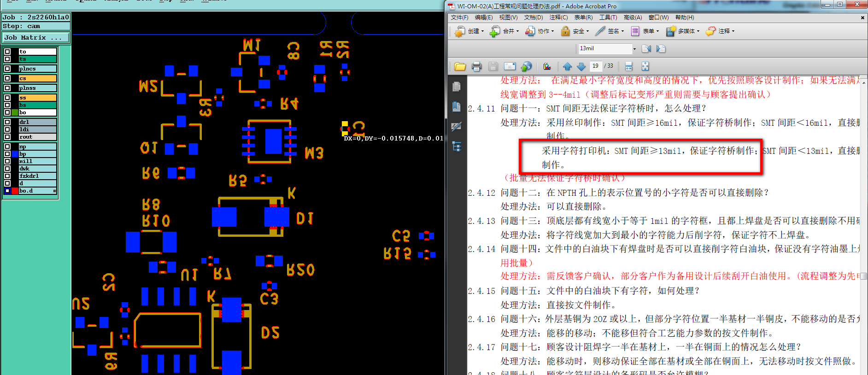868x375 pixels.
Task: Click the Job Matrix button
Action: [36, 37]
